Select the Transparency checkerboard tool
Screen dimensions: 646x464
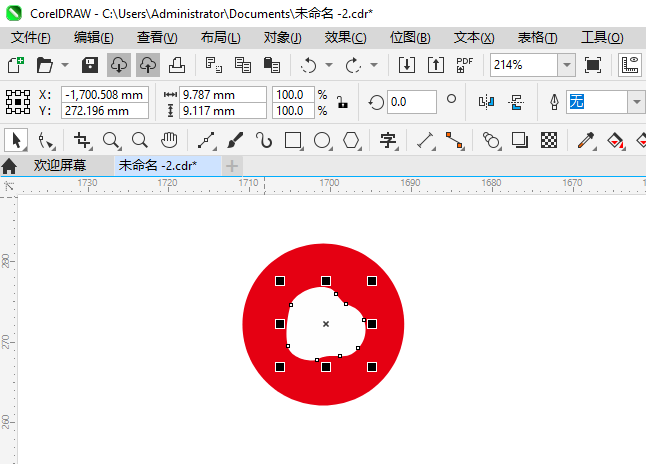click(x=549, y=141)
